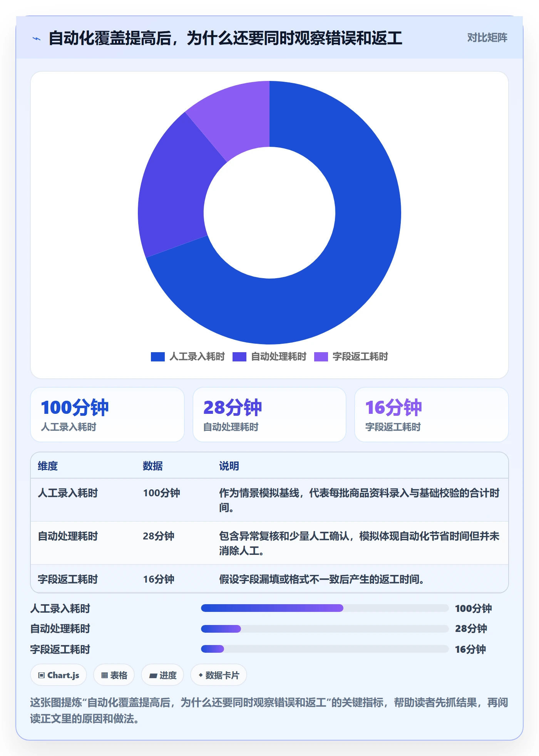Image resolution: width=539 pixels, height=756 pixels.
Task: Open the 100分钟 stat card
Action: point(107,415)
